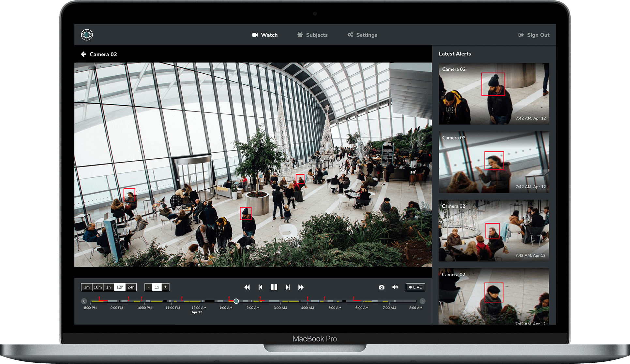Click the red marker near 4:00 AM

point(307,298)
